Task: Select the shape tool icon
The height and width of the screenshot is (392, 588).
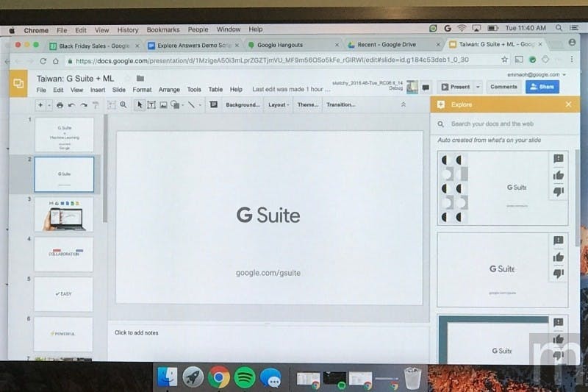Action: 175,104
